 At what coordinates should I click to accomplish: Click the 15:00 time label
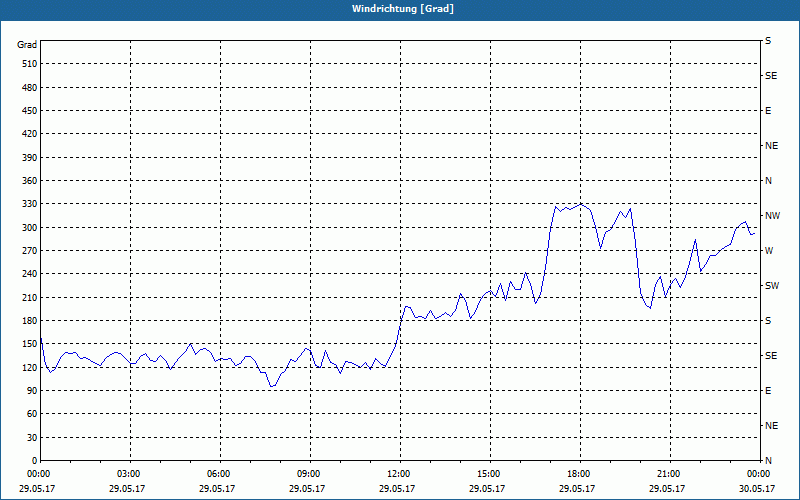pyautogui.click(x=490, y=474)
